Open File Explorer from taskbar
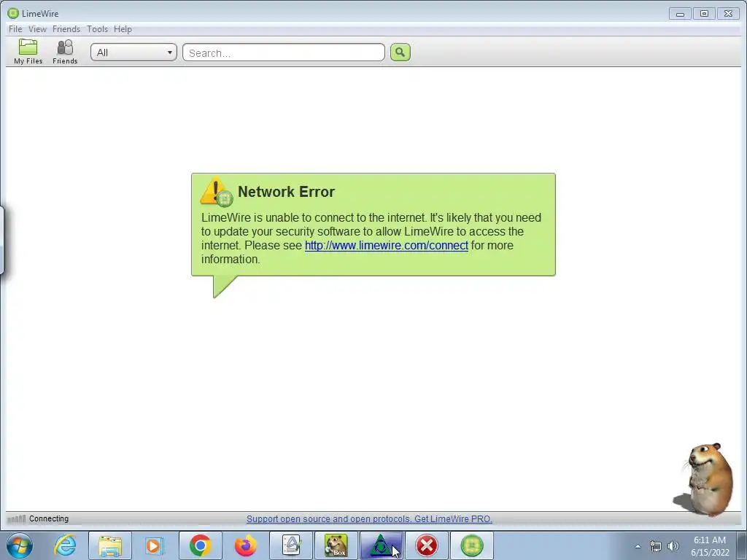 [109, 545]
